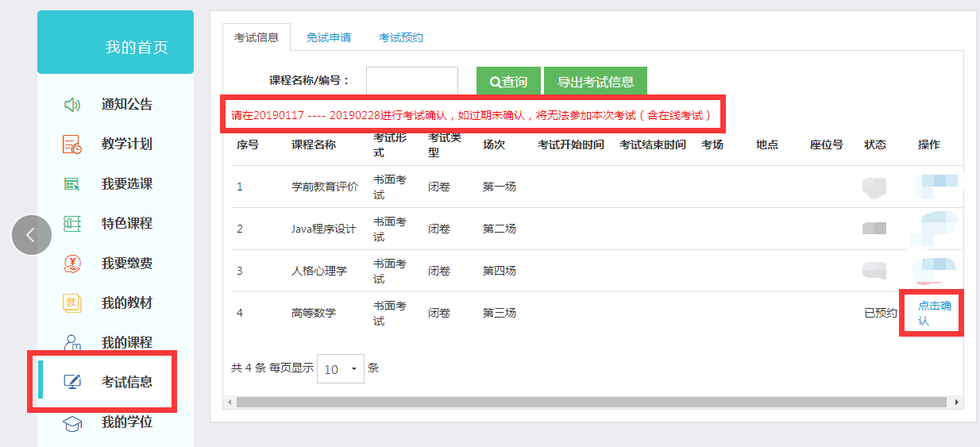Click the 操作 column header
Screen dimensions: 980x447
(x=929, y=145)
